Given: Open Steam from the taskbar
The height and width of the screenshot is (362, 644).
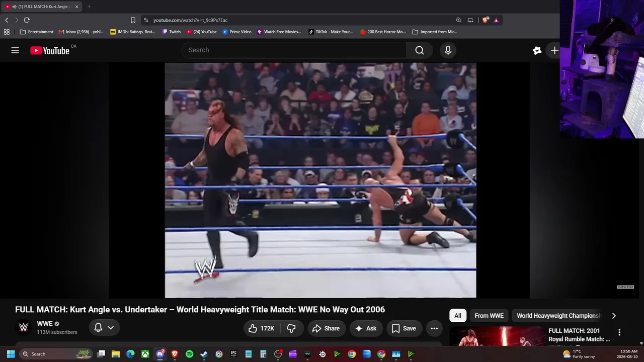Looking at the screenshot, I should (204, 354).
